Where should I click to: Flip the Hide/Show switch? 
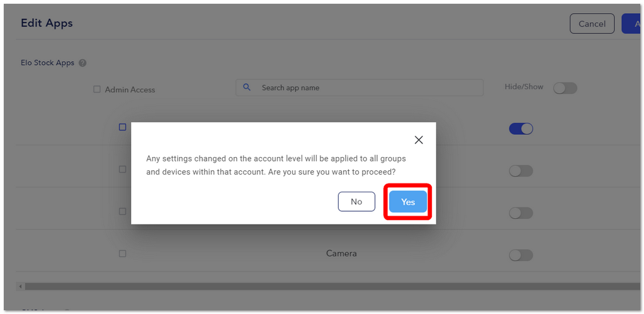click(x=565, y=88)
